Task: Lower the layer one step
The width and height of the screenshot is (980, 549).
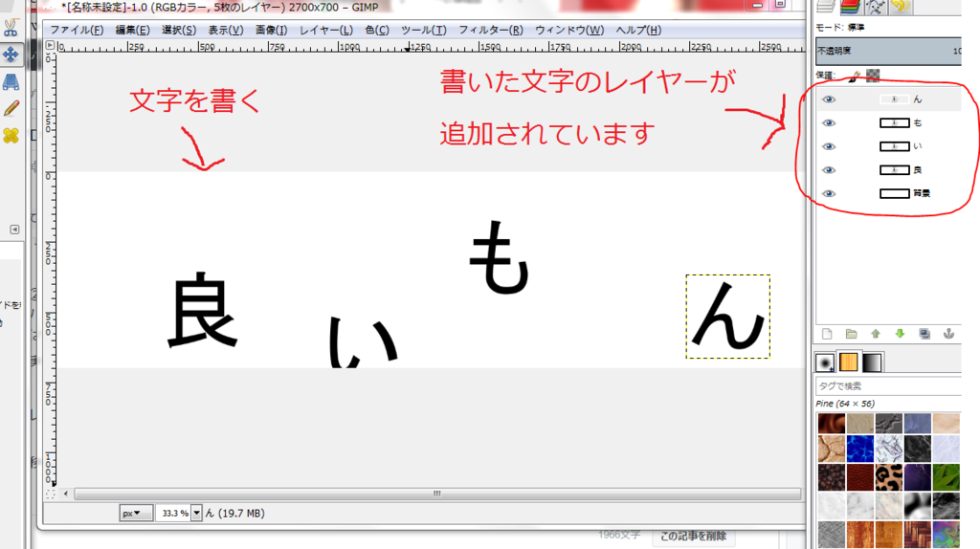Action: click(x=900, y=334)
